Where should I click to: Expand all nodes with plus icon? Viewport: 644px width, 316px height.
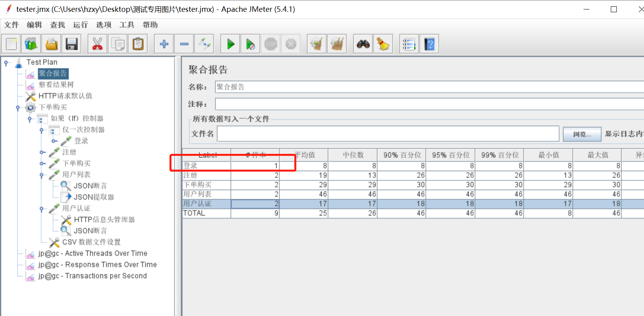[164, 44]
